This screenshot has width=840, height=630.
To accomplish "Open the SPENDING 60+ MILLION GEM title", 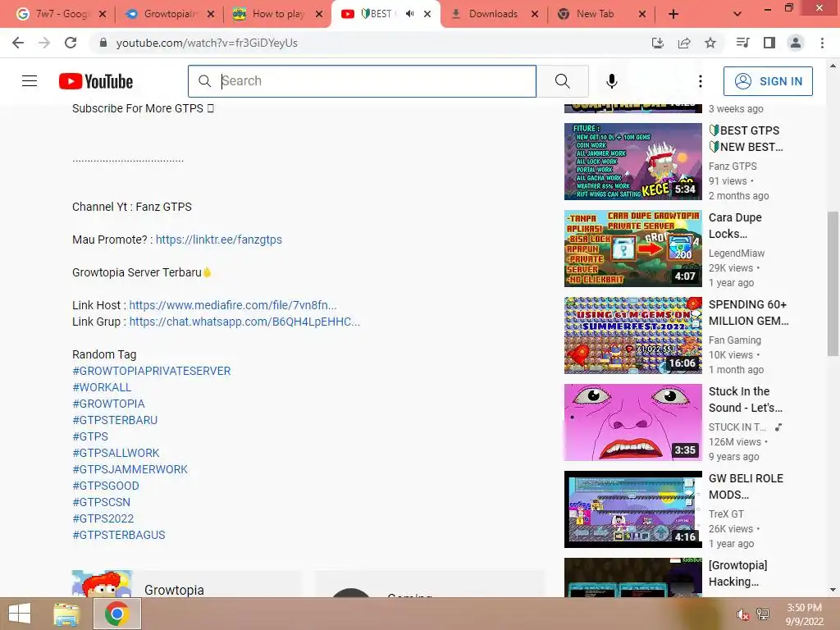I will point(748,313).
